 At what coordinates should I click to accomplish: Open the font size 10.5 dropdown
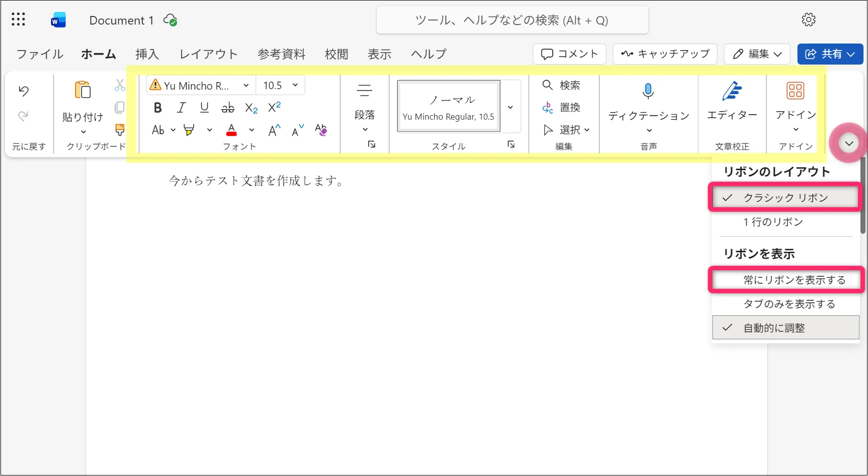[295, 86]
